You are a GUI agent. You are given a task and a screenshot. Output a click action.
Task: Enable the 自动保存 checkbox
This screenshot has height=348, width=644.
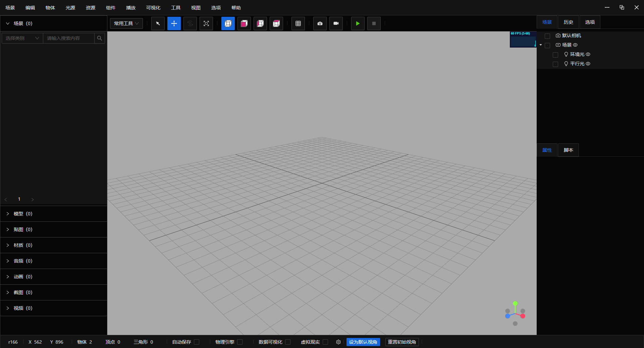197,342
